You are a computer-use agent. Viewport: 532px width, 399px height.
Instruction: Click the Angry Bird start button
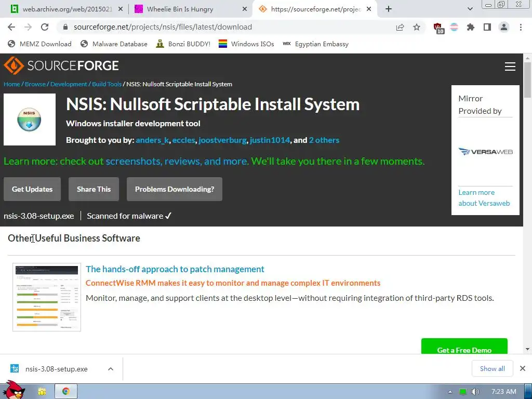[x=14, y=390]
